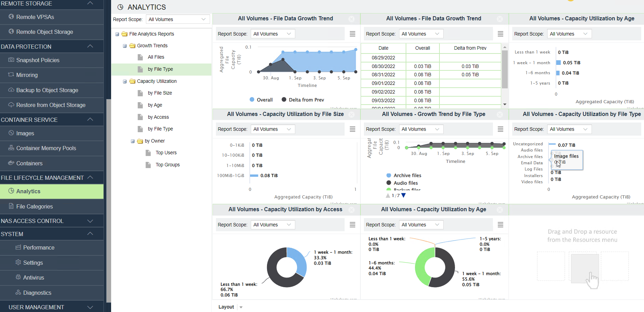Open chart menu for Capacity Utilization by Access
Image resolution: width=644 pixels, height=312 pixels.
353,225
